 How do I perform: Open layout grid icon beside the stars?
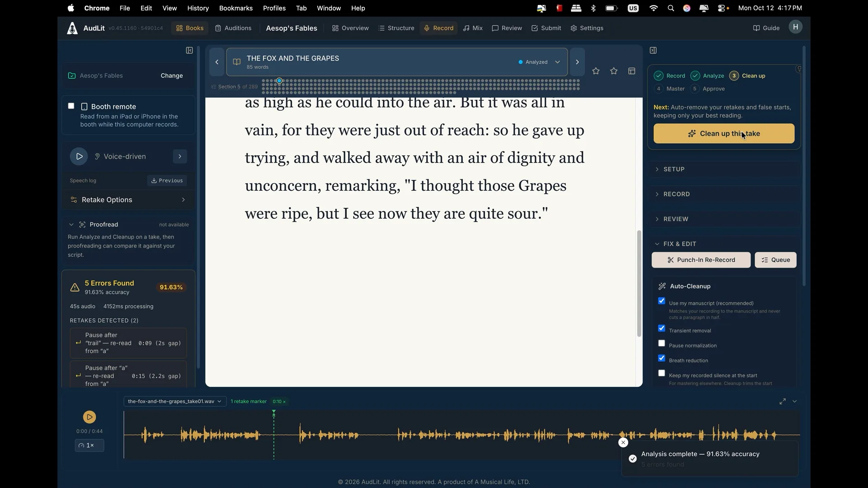click(632, 71)
